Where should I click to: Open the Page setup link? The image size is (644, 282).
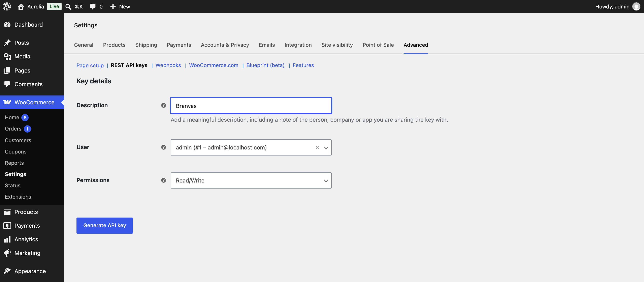pyautogui.click(x=90, y=65)
